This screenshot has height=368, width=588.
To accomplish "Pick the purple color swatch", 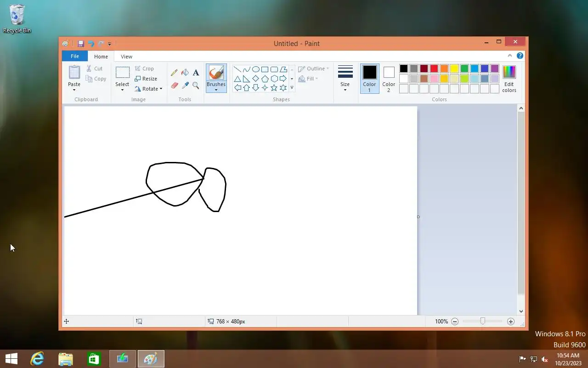I will pyautogui.click(x=495, y=69).
